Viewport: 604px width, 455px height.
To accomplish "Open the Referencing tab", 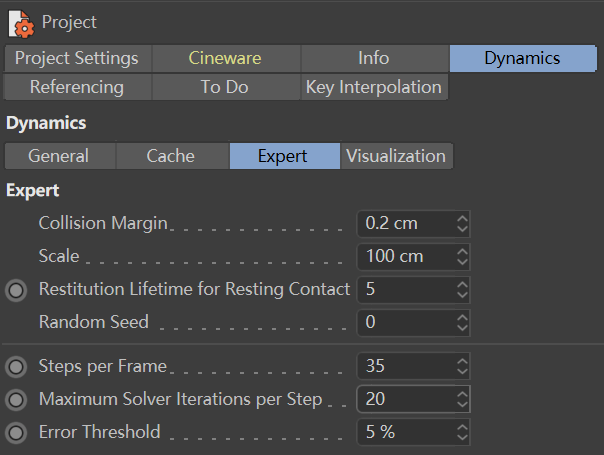I will (x=77, y=87).
